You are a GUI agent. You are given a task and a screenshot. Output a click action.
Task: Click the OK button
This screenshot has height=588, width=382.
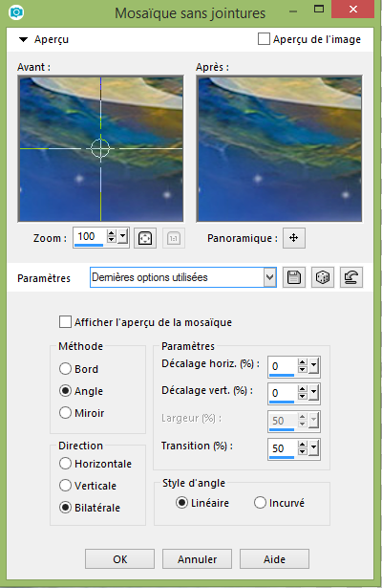(x=119, y=559)
